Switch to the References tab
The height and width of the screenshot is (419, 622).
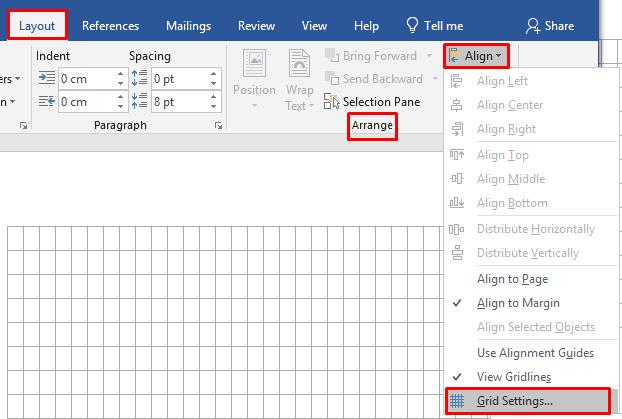(x=110, y=26)
